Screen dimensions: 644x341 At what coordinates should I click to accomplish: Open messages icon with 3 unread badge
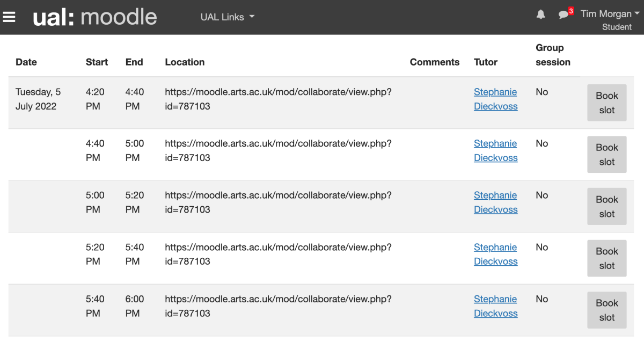(x=563, y=14)
